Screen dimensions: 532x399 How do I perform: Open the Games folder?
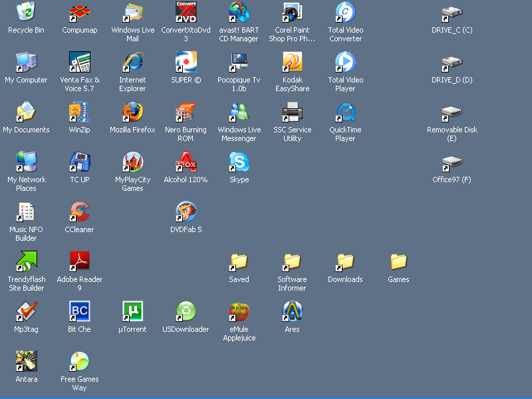[398, 262]
